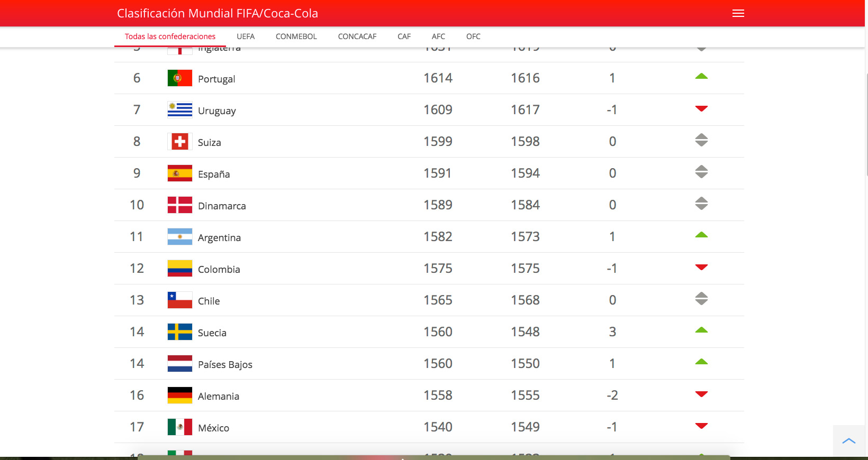This screenshot has height=460, width=868.
Task: Click the back-to-top chevron button
Action: [x=849, y=441]
